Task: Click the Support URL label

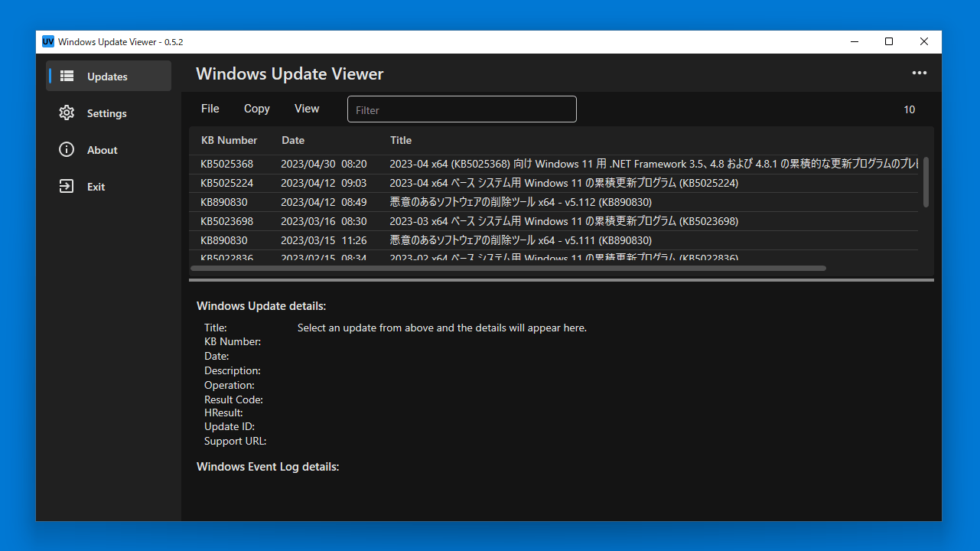Action: click(235, 442)
